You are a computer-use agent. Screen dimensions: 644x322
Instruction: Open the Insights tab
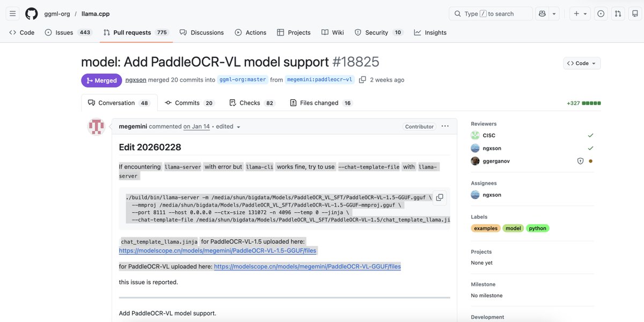(x=430, y=32)
